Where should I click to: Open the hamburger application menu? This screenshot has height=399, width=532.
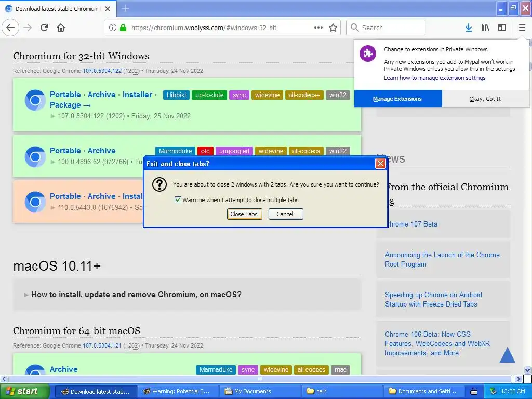tap(522, 28)
